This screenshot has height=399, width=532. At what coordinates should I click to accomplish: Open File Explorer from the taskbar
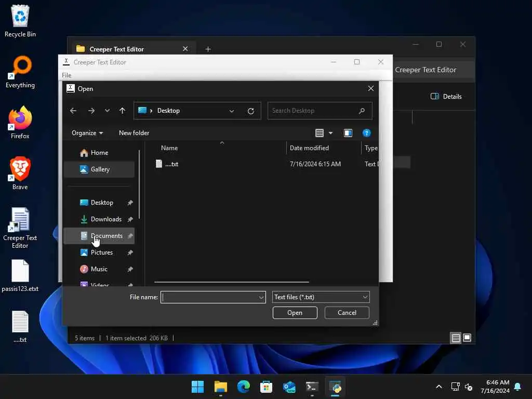(x=220, y=387)
